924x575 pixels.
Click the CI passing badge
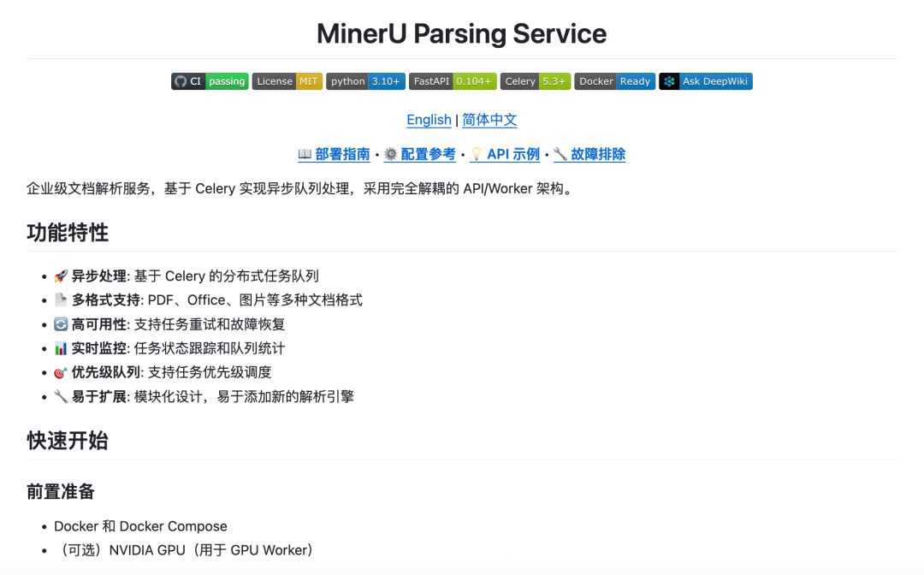(210, 81)
